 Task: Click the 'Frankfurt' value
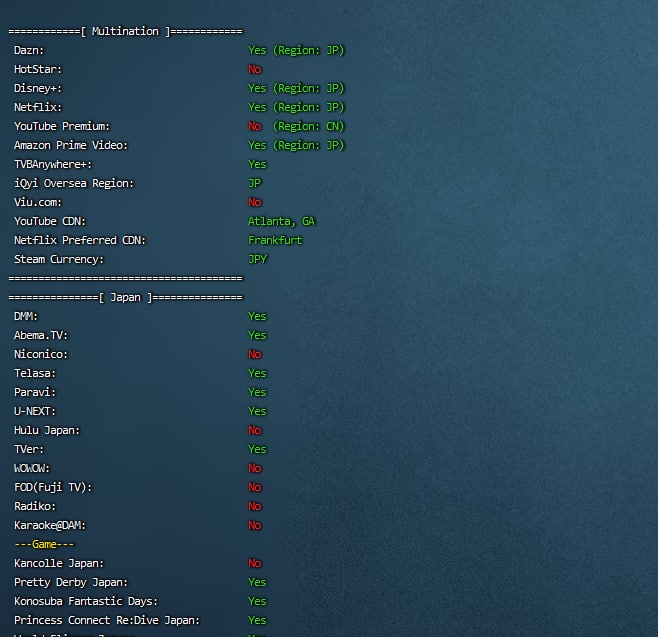click(x=275, y=240)
